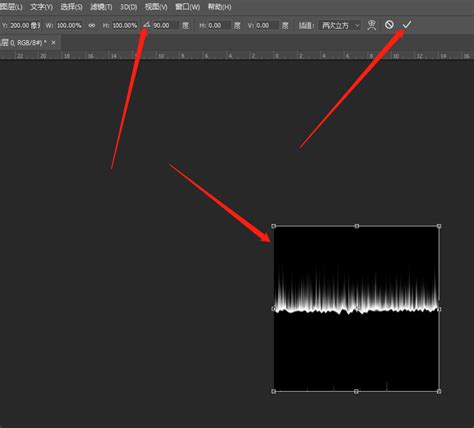This screenshot has width=474, height=428.
Task: Click the bottom-center transform handle
Action: [356, 391]
